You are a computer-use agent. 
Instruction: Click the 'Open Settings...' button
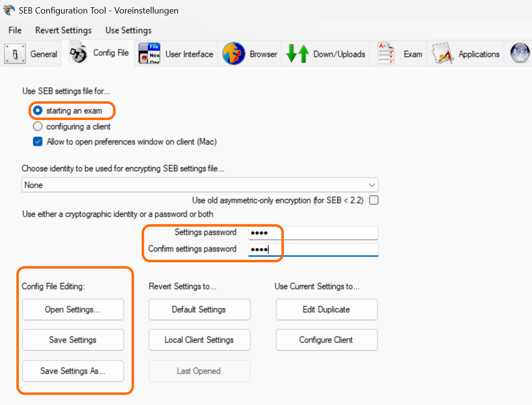(73, 310)
